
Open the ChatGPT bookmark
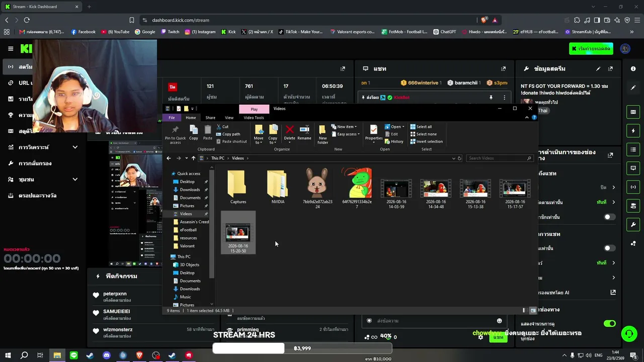coord(444,32)
